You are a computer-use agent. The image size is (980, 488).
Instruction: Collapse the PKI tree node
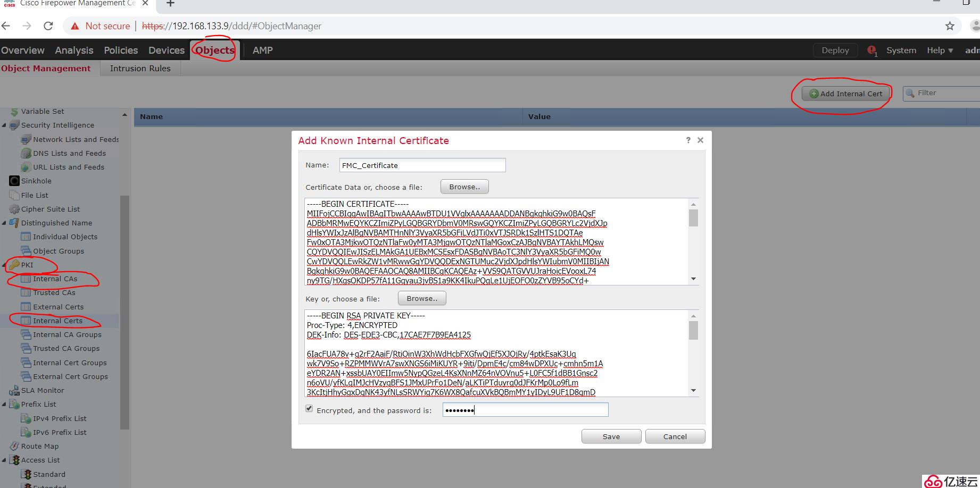(x=4, y=265)
